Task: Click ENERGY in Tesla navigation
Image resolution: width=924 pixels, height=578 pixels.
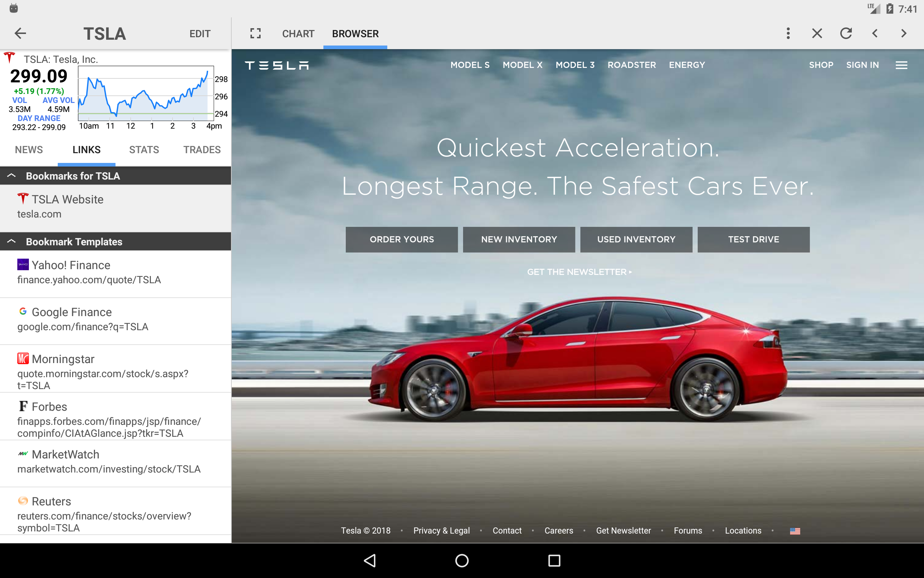Action: coord(687,65)
